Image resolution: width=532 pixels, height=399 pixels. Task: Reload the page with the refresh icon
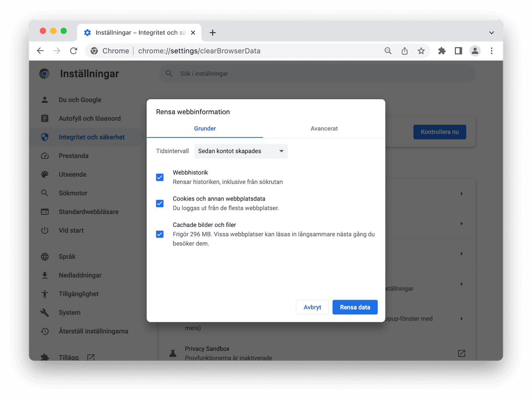click(x=73, y=51)
